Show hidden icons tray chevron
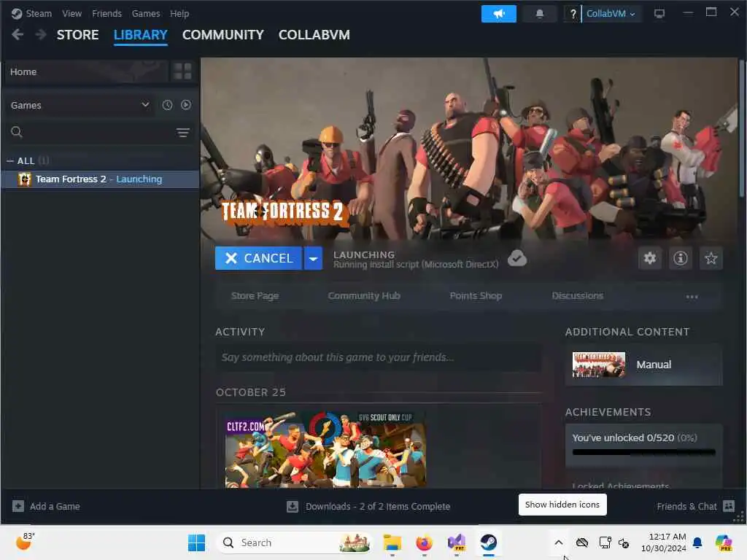Image resolution: width=747 pixels, height=560 pixels. tap(559, 542)
